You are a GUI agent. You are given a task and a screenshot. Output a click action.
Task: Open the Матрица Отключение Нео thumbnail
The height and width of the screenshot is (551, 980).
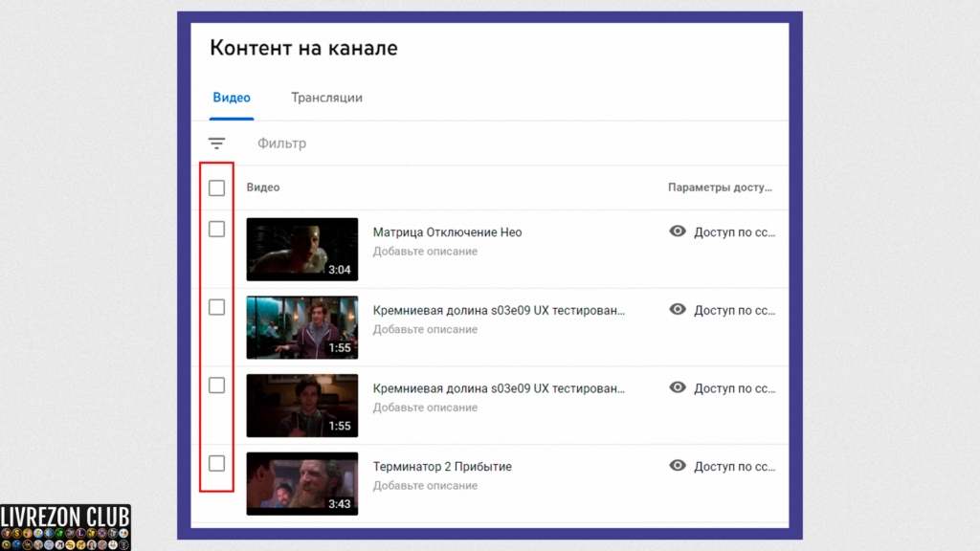(x=301, y=250)
